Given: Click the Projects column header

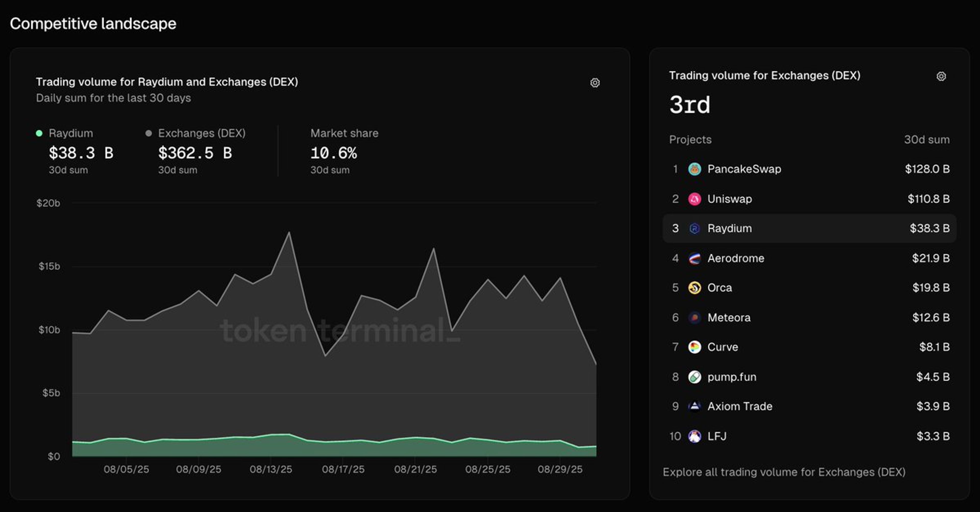Looking at the screenshot, I should [x=690, y=140].
